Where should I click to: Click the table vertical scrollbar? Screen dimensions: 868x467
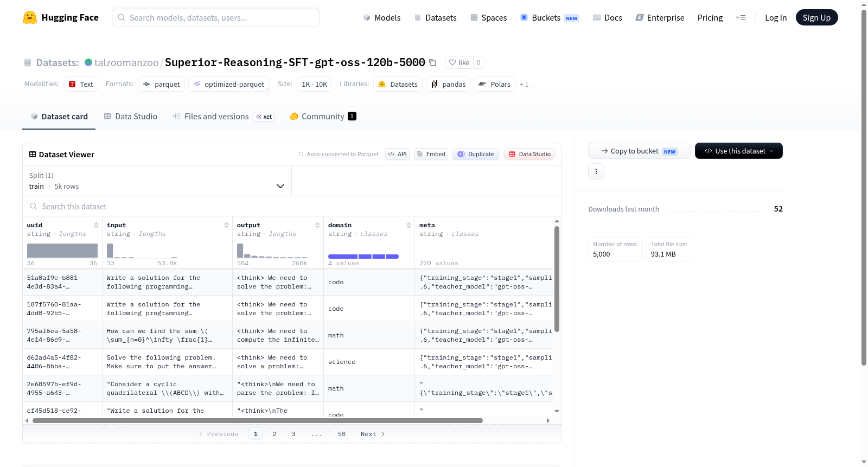pos(557,279)
